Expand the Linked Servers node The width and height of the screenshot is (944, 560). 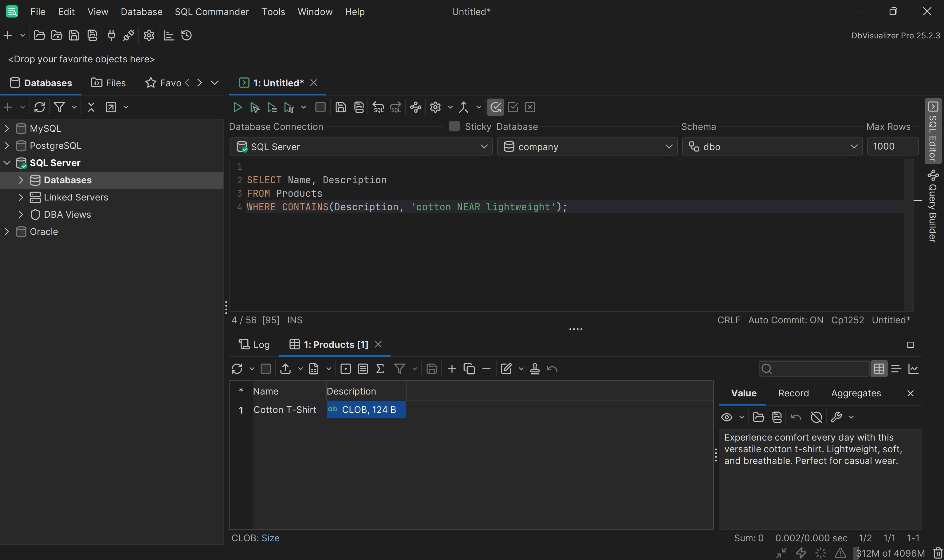coord(21,197)
